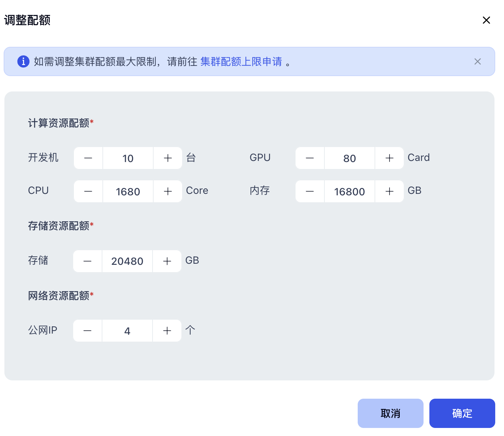This screenshot has height=436, width=504.
Task: Close the 调整配额 dialog
Action: [x=486, y=20]
